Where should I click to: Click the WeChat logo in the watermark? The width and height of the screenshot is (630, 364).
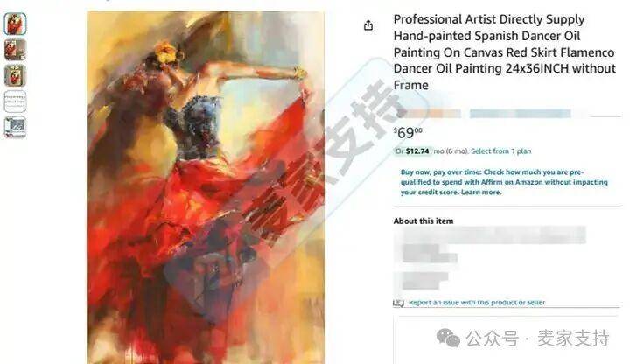448,338
